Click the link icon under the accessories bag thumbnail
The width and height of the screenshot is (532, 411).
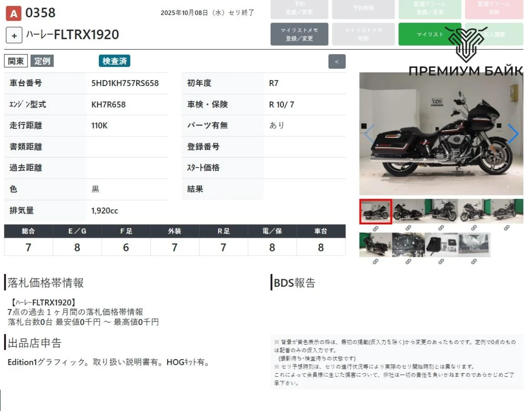(x=441, y=262)
